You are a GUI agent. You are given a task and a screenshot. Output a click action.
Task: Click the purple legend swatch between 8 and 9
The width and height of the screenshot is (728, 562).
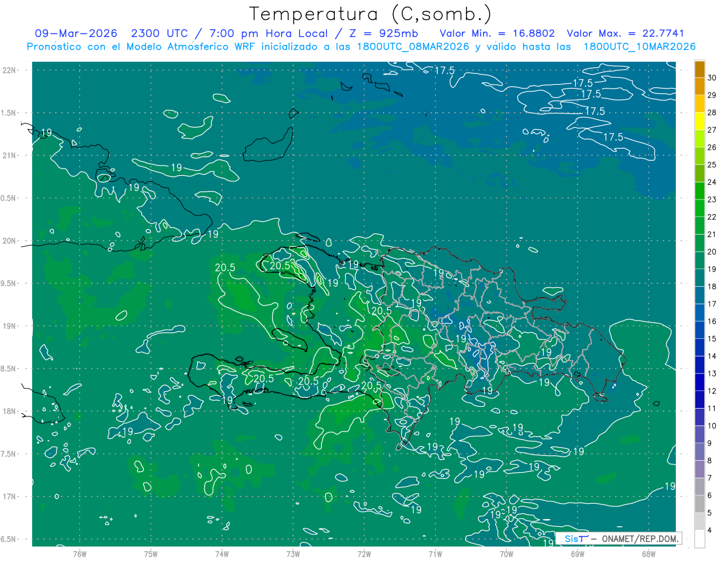click(x=699, y=452)
